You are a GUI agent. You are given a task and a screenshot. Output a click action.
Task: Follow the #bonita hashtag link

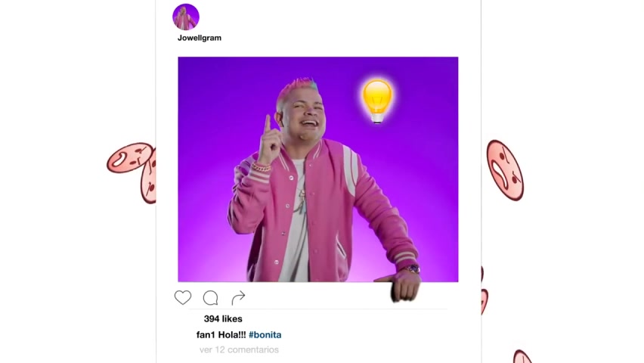(x=265, y=334)
